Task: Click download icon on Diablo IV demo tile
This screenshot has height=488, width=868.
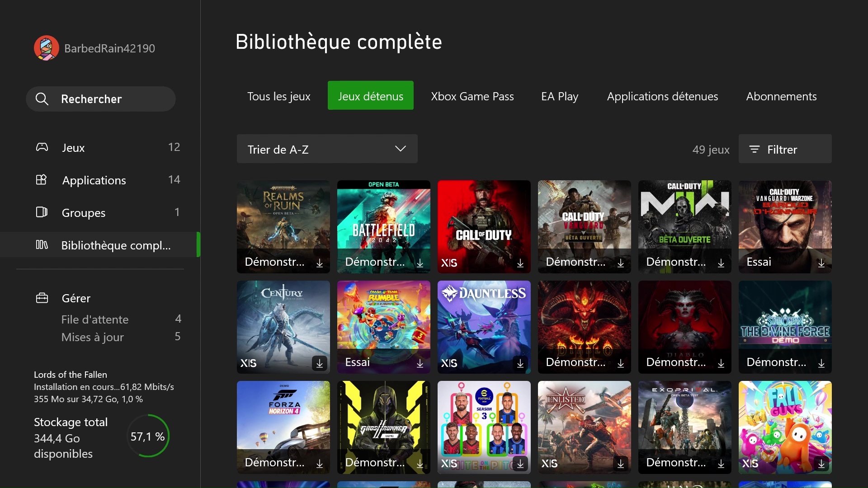Action: pos(721,363)
